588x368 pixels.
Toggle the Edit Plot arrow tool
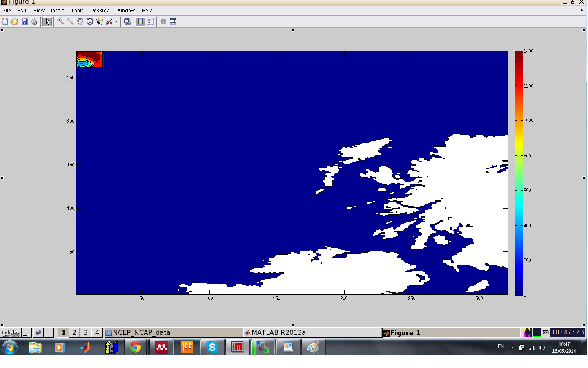pos(48,22)
